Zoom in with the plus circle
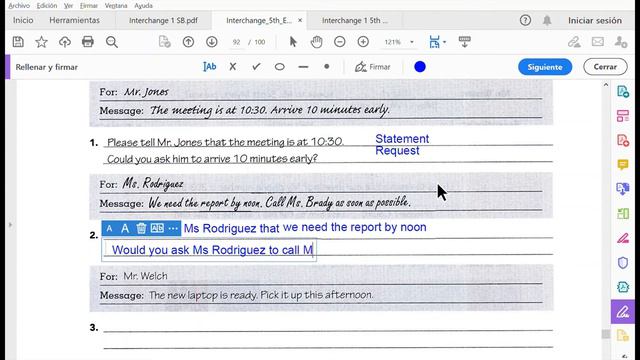The height and width of the screenshot is (360, 640). click(x=363, y=42)
